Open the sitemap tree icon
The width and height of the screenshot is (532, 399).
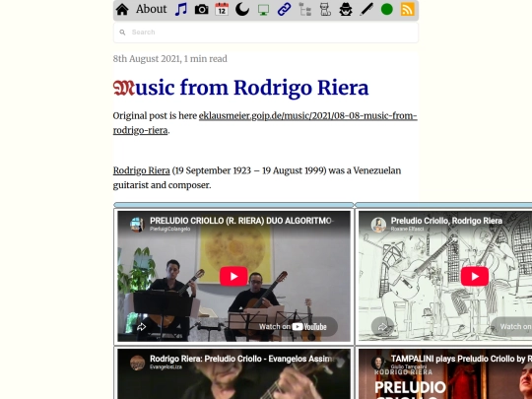[x=305, y=9]
